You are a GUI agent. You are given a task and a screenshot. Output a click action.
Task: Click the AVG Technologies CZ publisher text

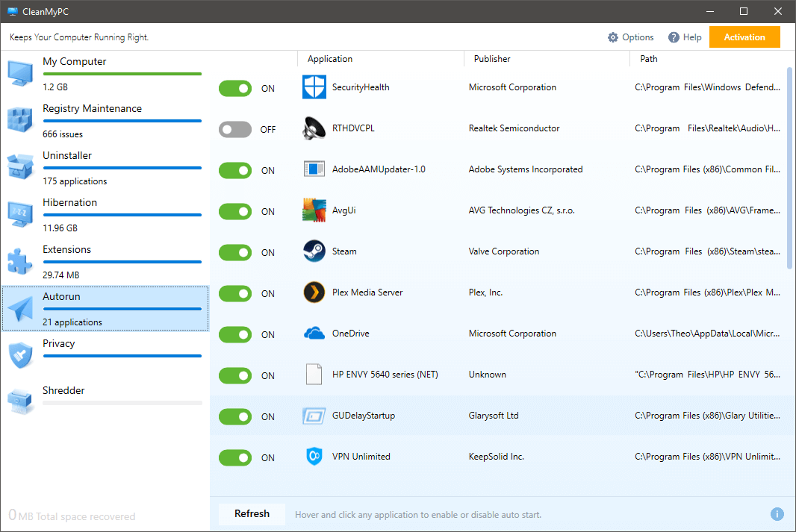(521, 210)
